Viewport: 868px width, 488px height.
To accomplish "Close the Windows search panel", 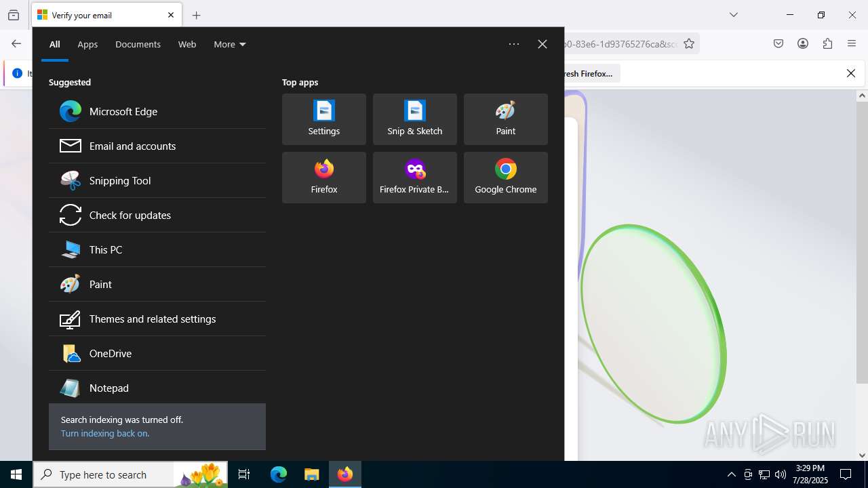I will coord(542,44).
